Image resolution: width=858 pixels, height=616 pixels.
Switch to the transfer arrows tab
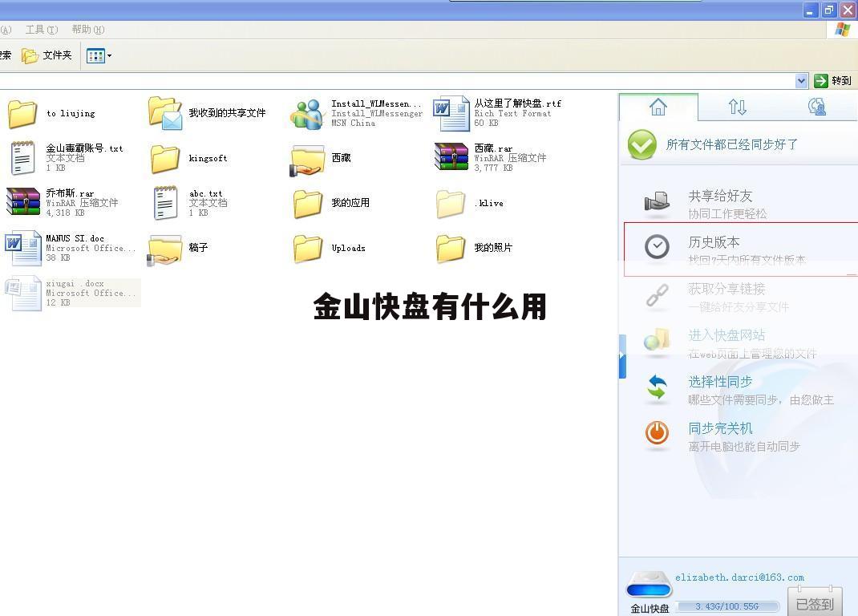click(737, 107)
